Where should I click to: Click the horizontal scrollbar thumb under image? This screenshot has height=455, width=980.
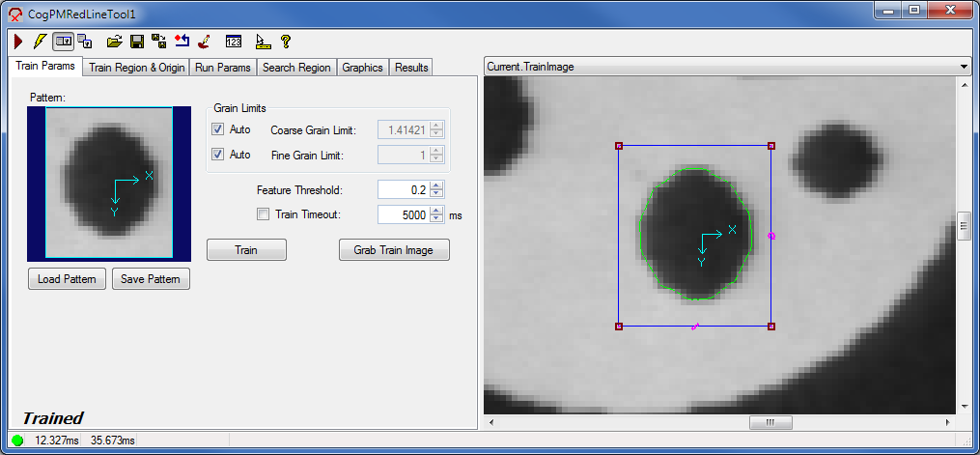[770, 423]
